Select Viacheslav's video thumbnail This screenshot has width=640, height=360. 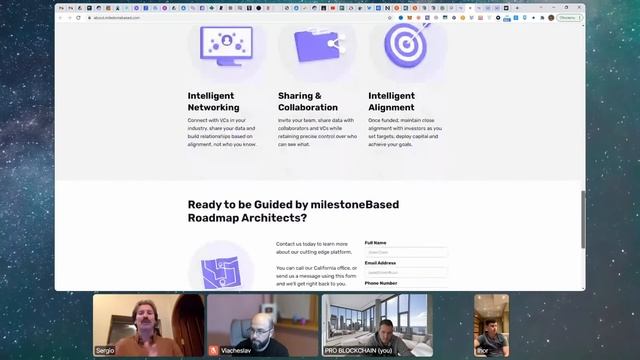point(262,325)
